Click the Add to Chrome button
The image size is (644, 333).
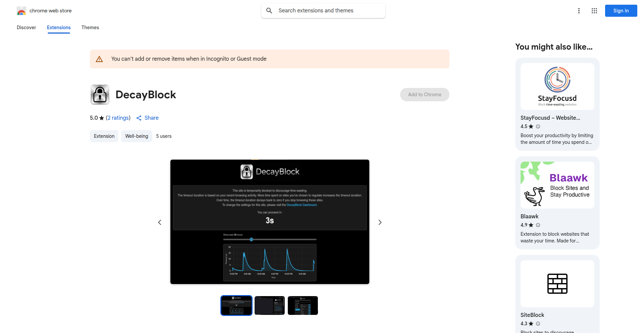(x=425, y=95)
